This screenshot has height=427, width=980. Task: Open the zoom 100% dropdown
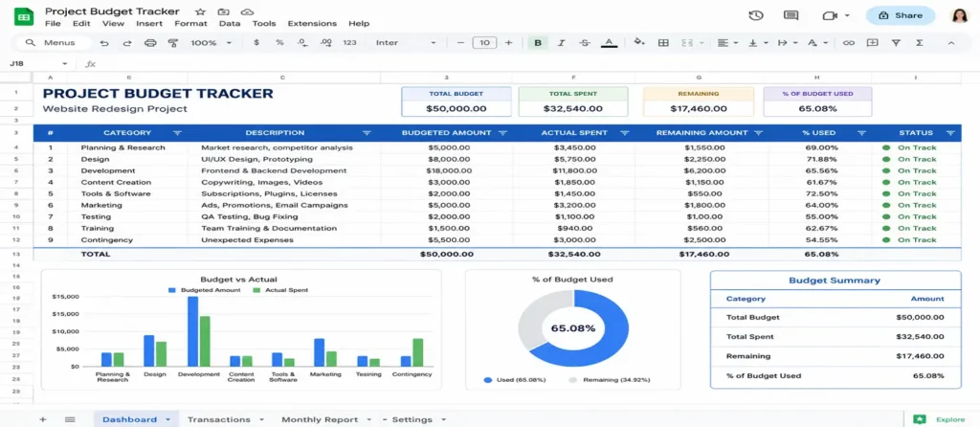click(x=211, y=43)
